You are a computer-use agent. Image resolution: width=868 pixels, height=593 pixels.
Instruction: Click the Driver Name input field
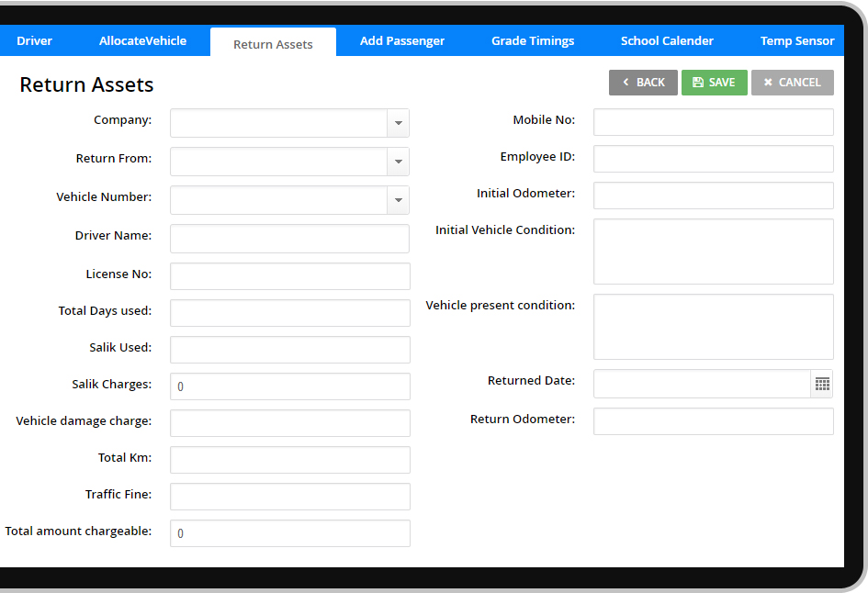(x=289, y=239)
